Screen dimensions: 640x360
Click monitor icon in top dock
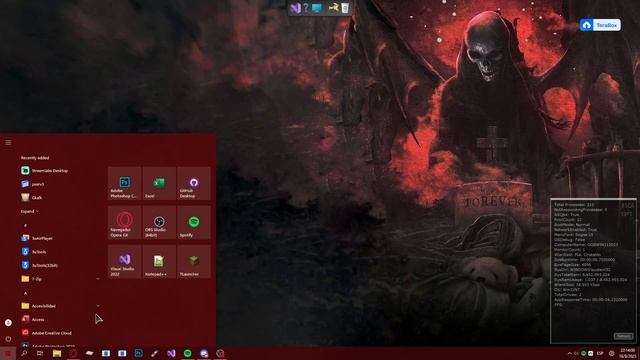(317, 8)
